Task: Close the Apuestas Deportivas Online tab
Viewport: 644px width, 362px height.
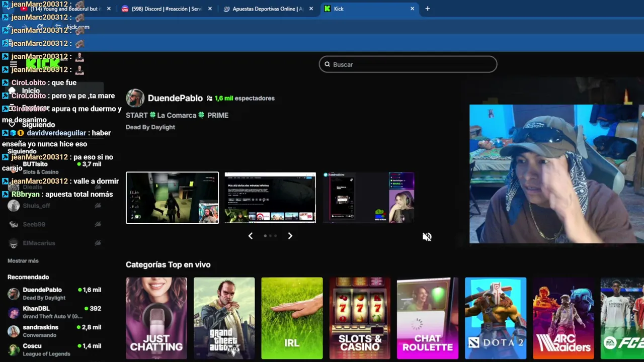Action: point(311,9)
